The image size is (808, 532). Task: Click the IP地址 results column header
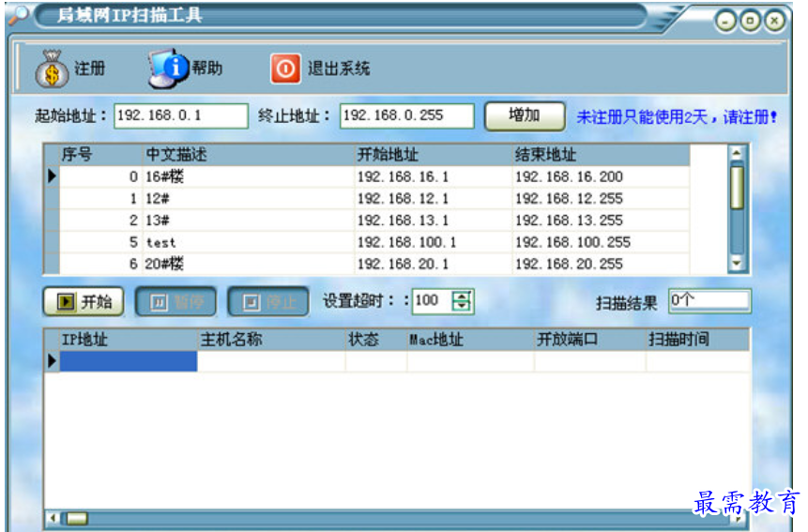[x=129, y=340]
